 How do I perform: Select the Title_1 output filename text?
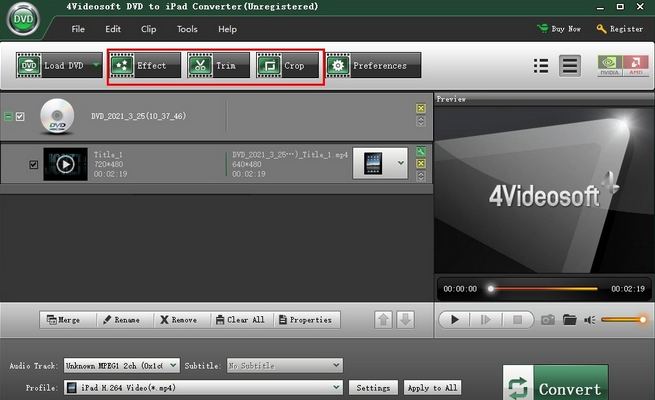(290, 154)
